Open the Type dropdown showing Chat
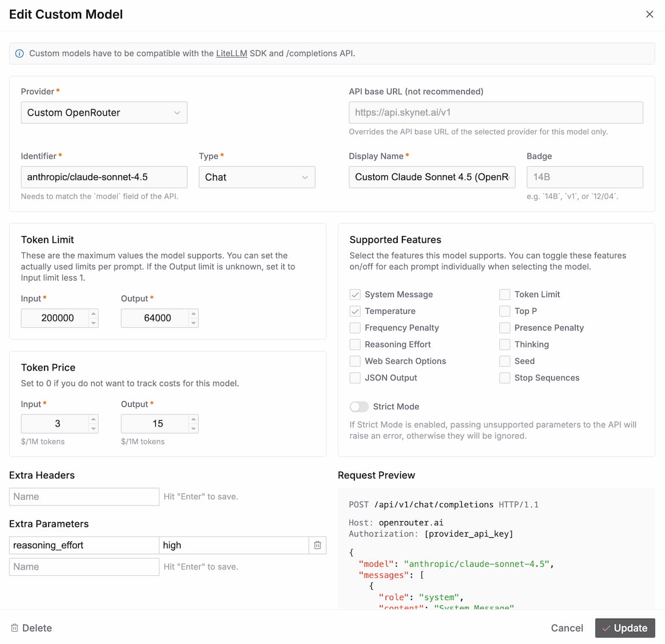Image resolution: width=665 pixels, height=644 pixels. pyautogui.click(x=256, y=177)
